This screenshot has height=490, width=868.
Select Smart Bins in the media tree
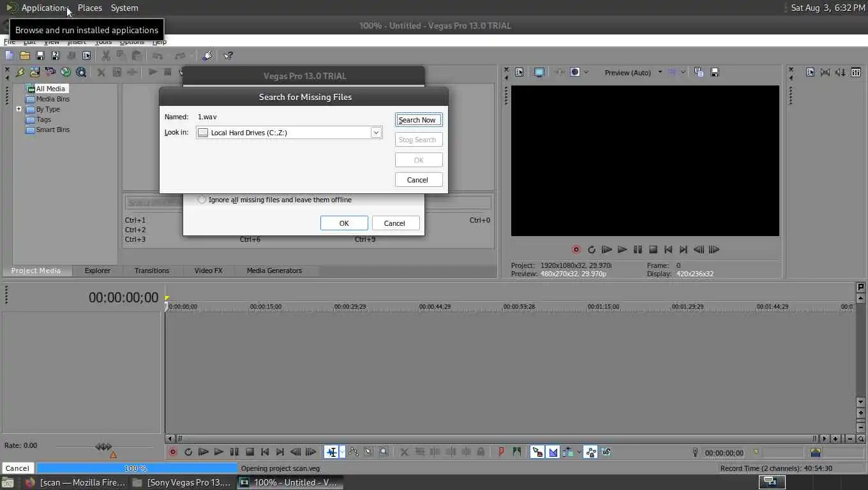(x=52, y=130)
